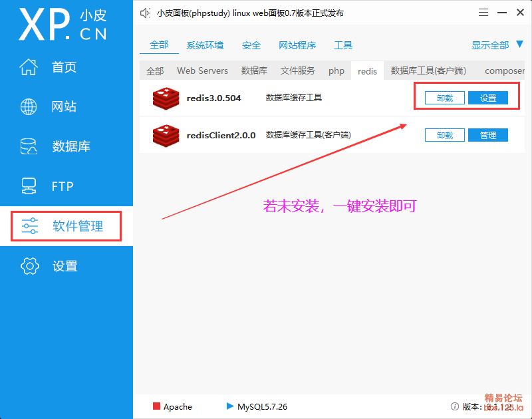Click the redisClient2.0.0 cube icon
Screen dimensions: 532x419
pos(166,136)
